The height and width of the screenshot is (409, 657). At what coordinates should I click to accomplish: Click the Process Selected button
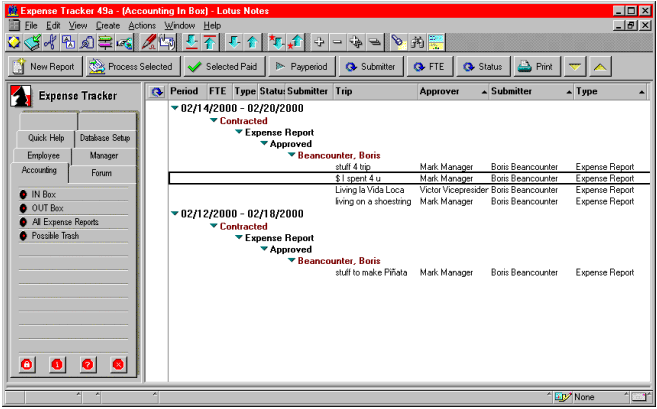click(133, 67)
